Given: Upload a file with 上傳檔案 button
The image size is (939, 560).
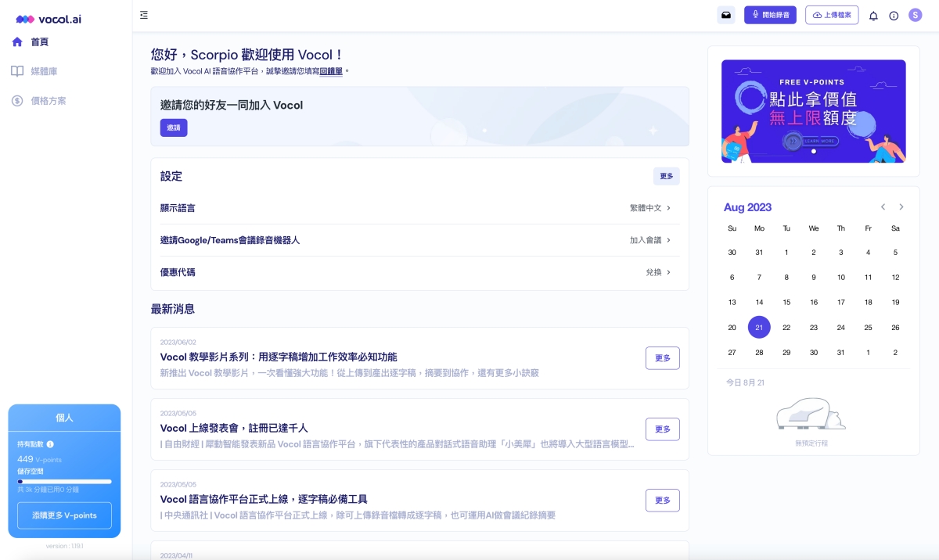Looking at the screenshot, I should click(x=832, y=15).
